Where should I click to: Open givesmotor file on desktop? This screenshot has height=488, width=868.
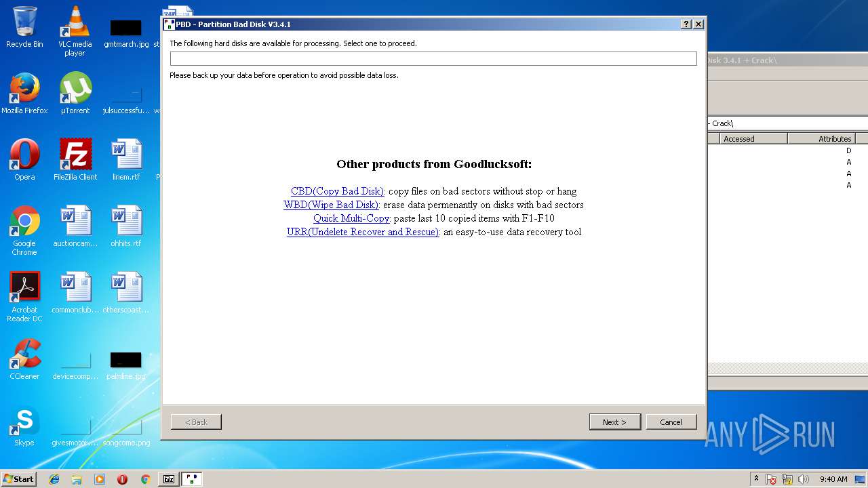[x=75, y=432]
